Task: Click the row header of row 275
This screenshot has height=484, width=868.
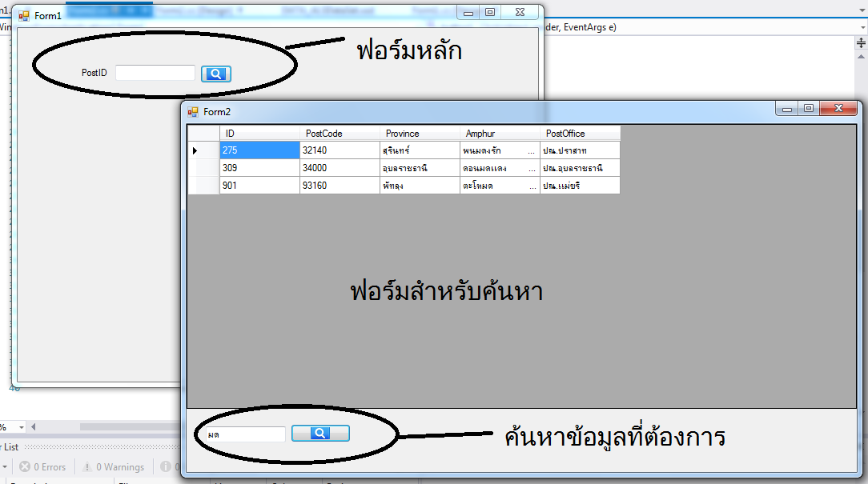Action: (x=203, y=150)
